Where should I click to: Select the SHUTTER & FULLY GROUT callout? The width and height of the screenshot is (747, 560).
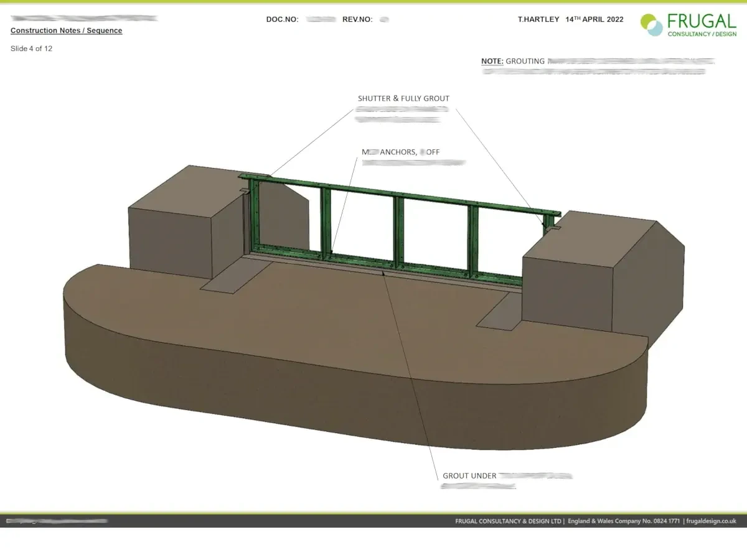click(x=403, y=98)
